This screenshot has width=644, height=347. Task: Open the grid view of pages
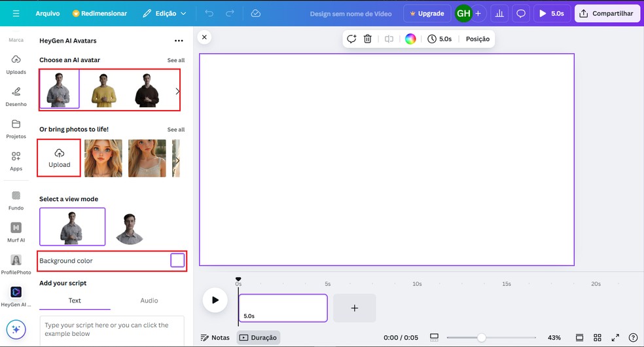click(598, 338)
